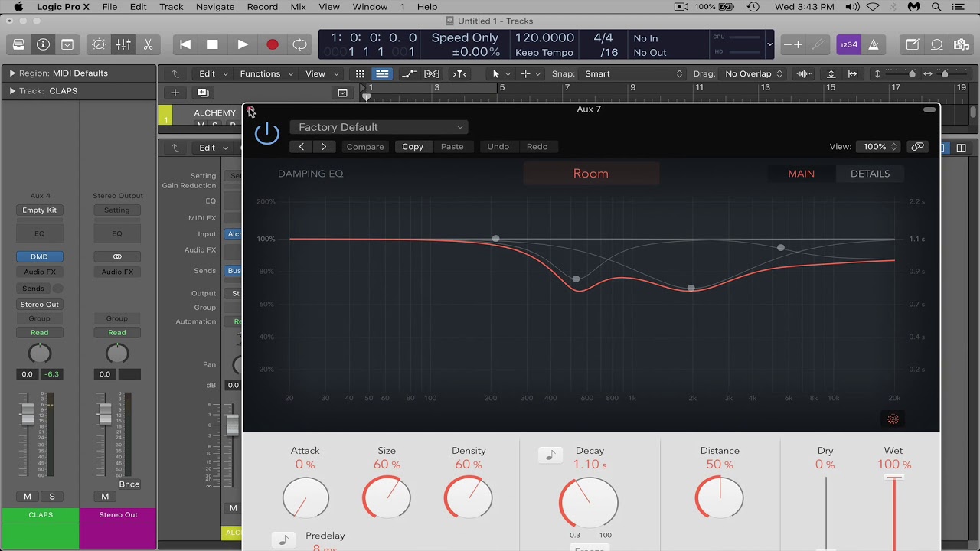The height and width of the screenshot is (551, 980).
Task: Toggle Cycle mode button
Action: 300,44
